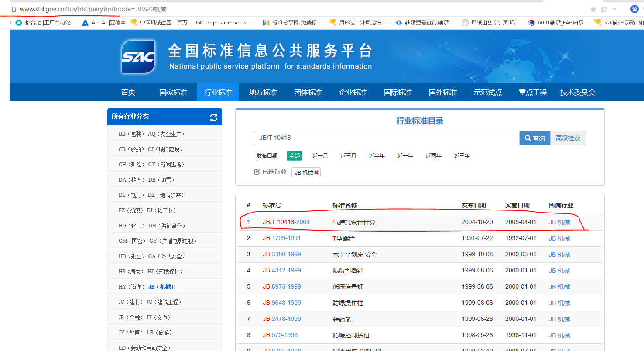644x351 pixels.
Task: Open the GC Popular models bookmark
Action: tap(226, 22)
